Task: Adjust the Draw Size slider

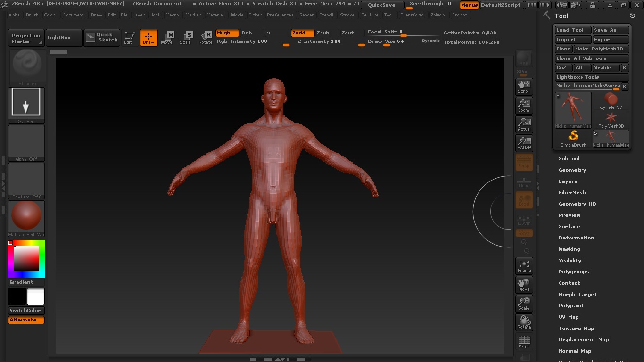Action: 387,44
